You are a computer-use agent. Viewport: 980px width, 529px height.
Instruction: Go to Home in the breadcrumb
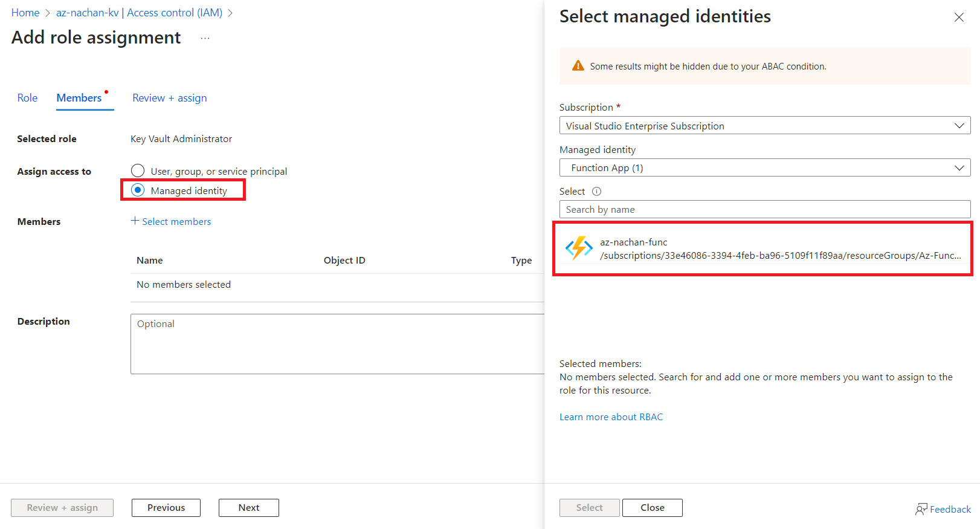coord(25,13)
